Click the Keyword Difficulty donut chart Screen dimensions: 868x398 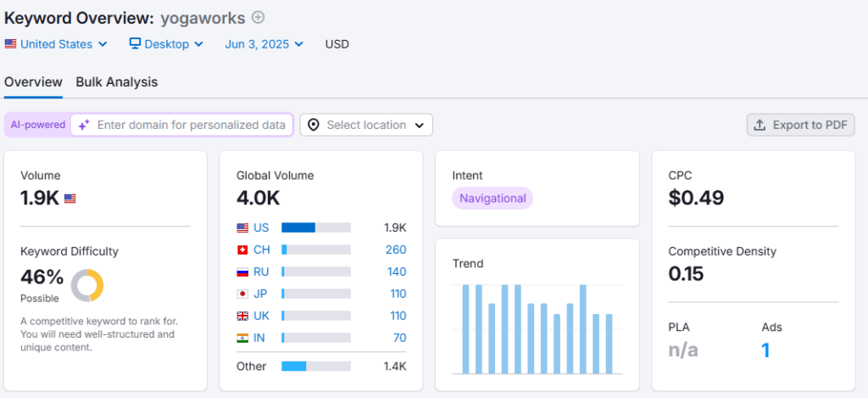click(x=87, y=285)
